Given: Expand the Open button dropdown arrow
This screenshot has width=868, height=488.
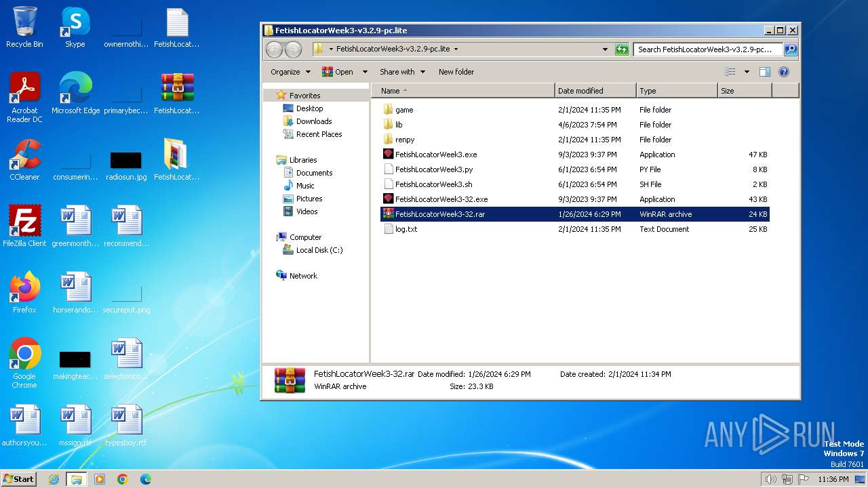Looking at the screenshot, I should (365, 72).
